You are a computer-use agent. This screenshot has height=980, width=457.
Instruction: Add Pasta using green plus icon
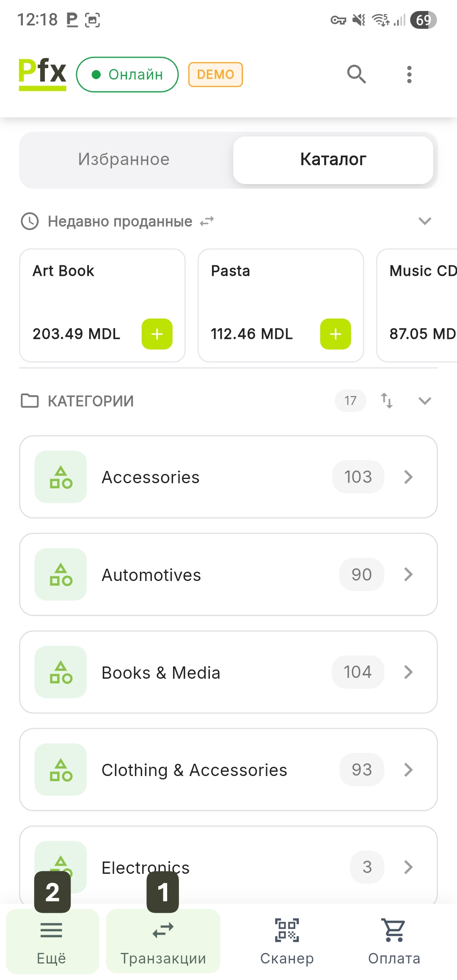click(336, 334)
